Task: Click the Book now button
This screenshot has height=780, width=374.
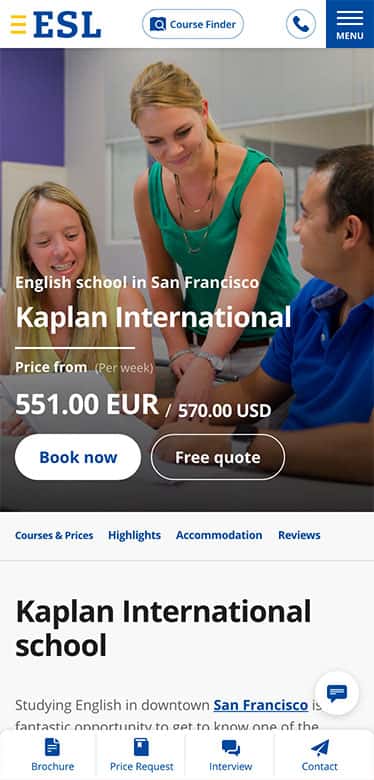Action: (x=78, y=457)
